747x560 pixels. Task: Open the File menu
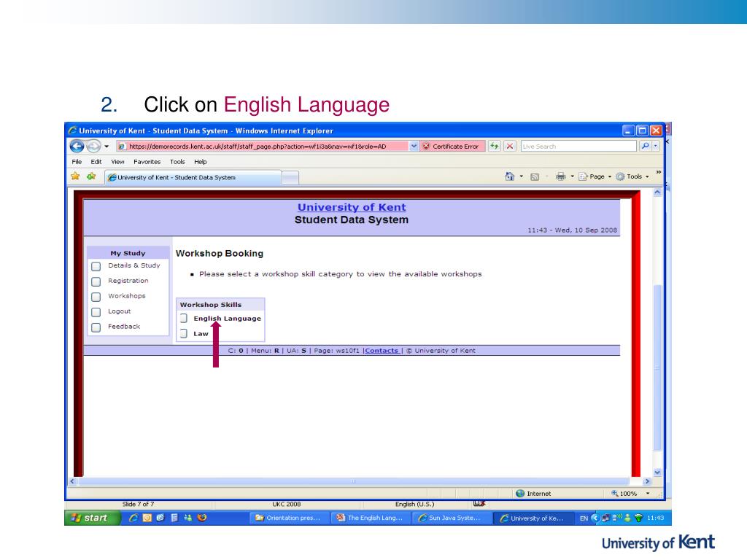(77, 162)
